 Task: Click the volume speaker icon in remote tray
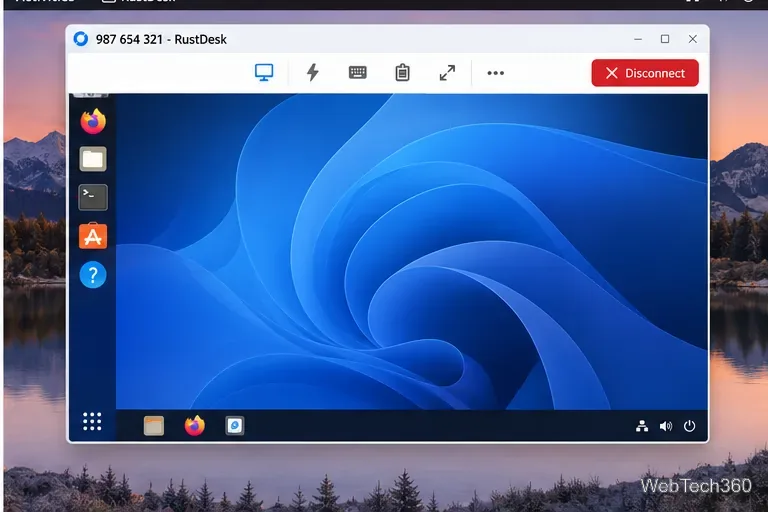pyautogui.click(x=666, y=426)
